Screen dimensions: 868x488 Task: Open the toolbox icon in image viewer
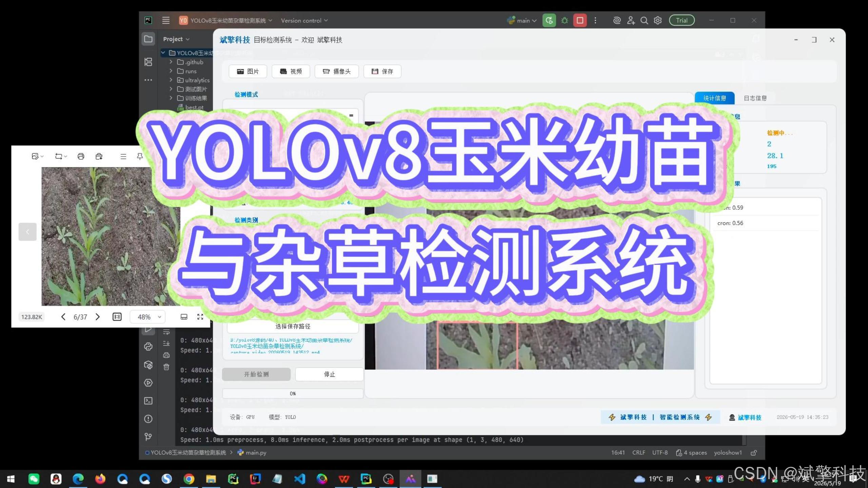tap(99, 156)
